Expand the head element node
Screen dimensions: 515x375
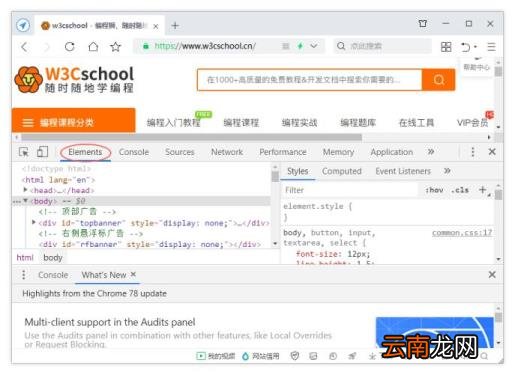tap(25, 190)
